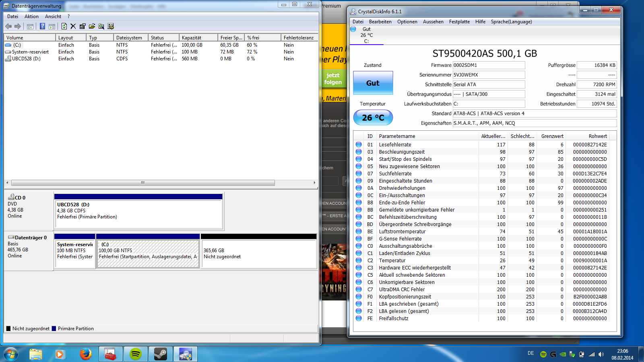Open the Sprache(Language) menu

511,22
